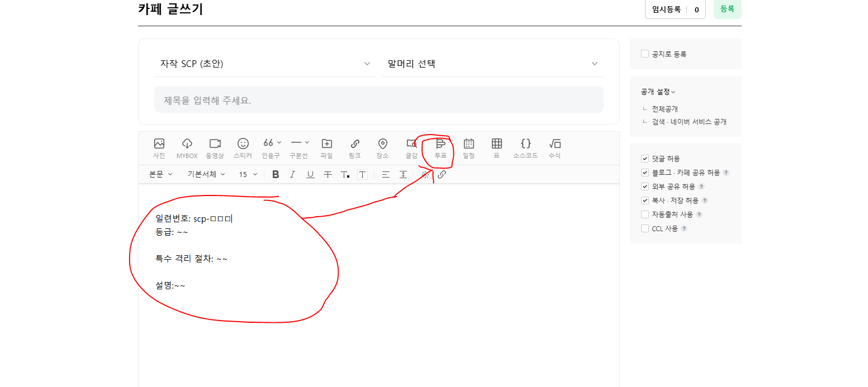Uncheck the 댓글 허용 option
The width and height of the screenshot is (868, 387).
(645, 159)
